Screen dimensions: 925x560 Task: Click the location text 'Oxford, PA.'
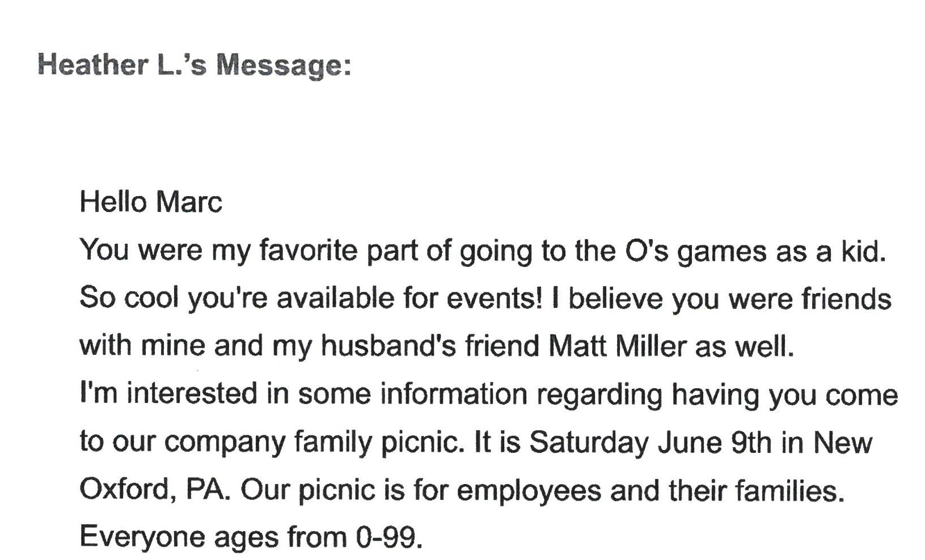(155, 489)
